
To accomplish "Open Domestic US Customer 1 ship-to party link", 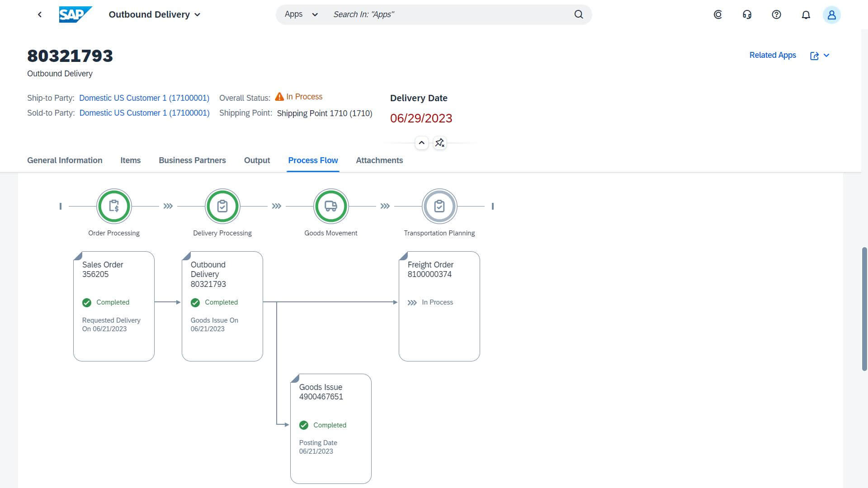I will (144, 98).
